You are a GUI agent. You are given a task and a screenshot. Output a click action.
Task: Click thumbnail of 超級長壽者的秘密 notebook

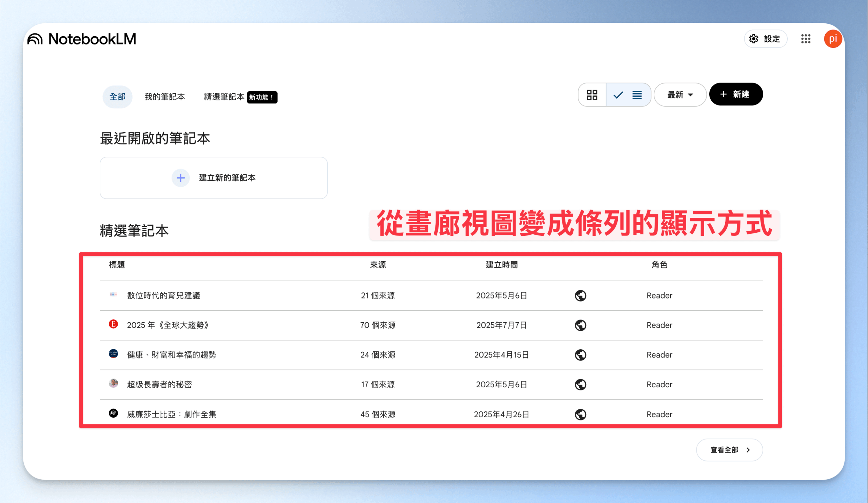point(113,384)
